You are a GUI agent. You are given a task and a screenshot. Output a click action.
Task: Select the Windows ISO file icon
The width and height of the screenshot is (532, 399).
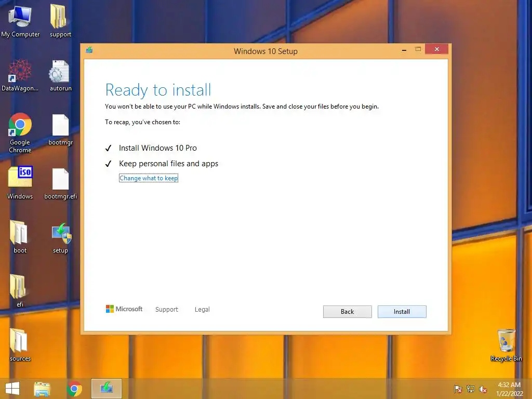tap(20, 182)
